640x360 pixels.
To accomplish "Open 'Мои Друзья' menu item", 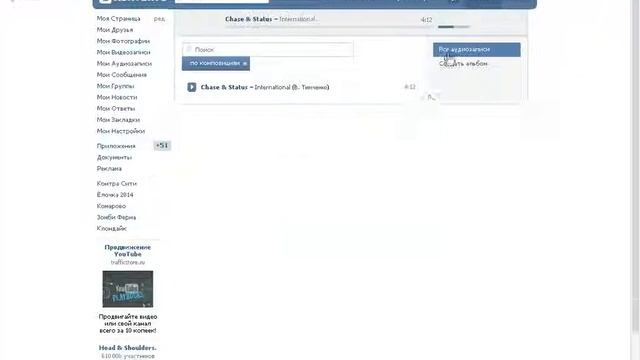I will coord(115,30).
